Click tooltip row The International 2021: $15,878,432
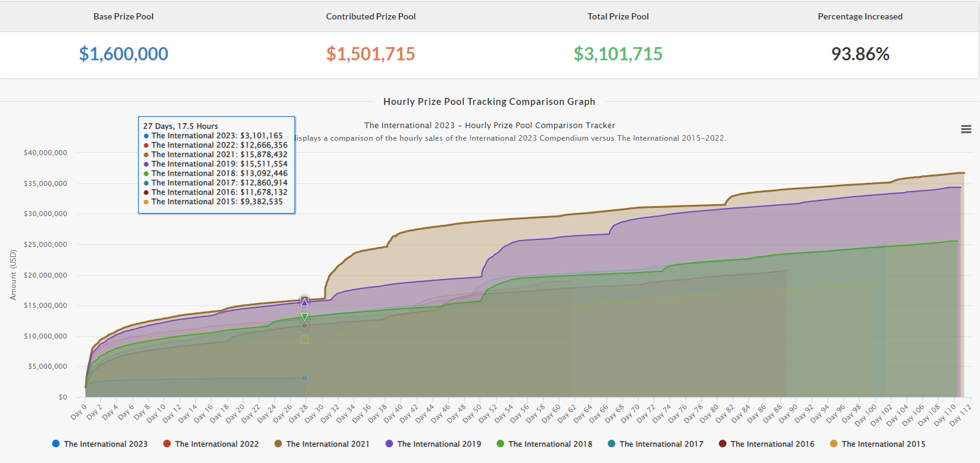The width and height of the screenshot is (980, 463). click(x=215, y=155)
